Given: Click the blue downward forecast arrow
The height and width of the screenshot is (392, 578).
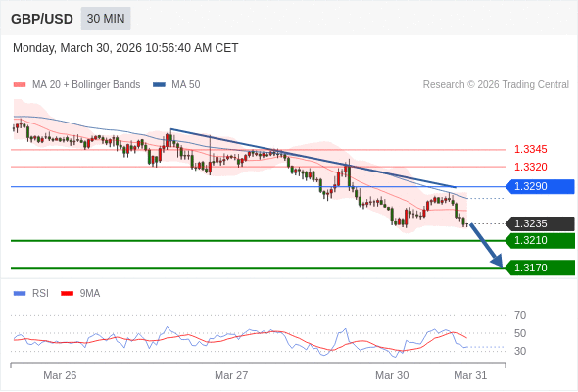Looking at the screenshot, I should (x=486, y=245).
